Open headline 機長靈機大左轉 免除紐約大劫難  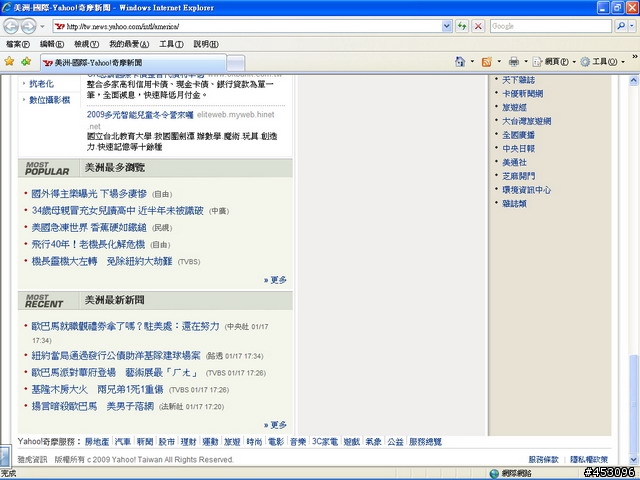[x=102, y=261]
